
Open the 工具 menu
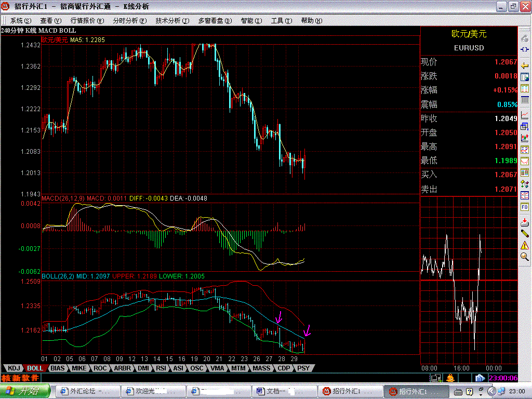[280, 21]
